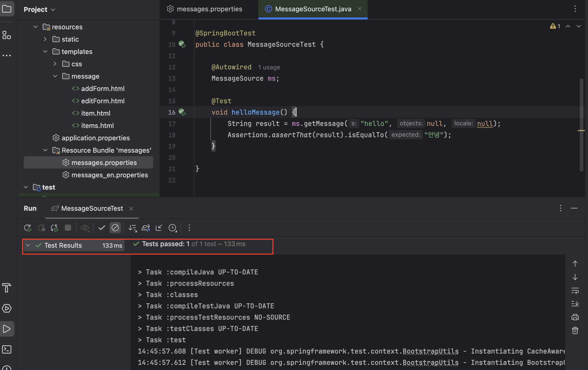Image resolution: width=588 pixels, height=370 pixels.
Task: Click the editor vertical scrollbar
Action: (581, 125)
